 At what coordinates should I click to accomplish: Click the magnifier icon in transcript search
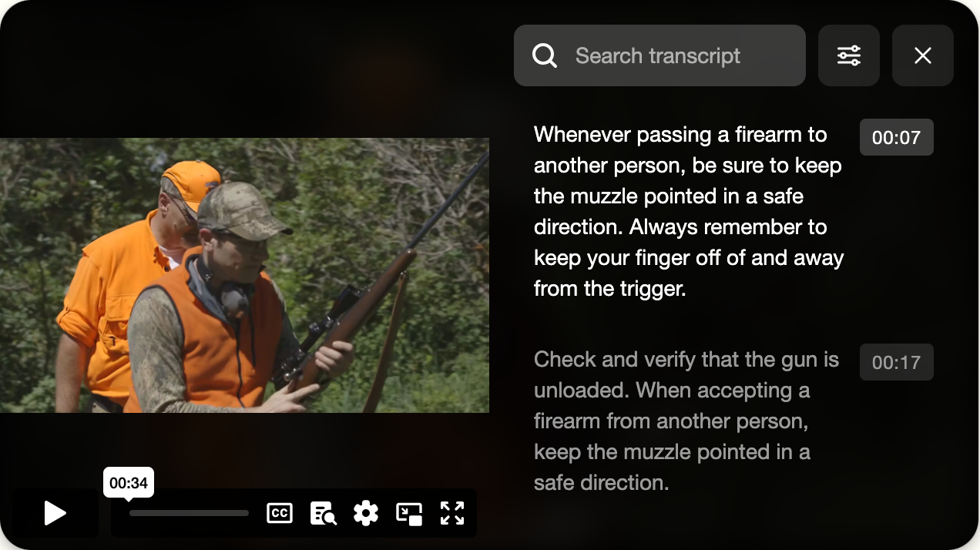tap(545, 55)
